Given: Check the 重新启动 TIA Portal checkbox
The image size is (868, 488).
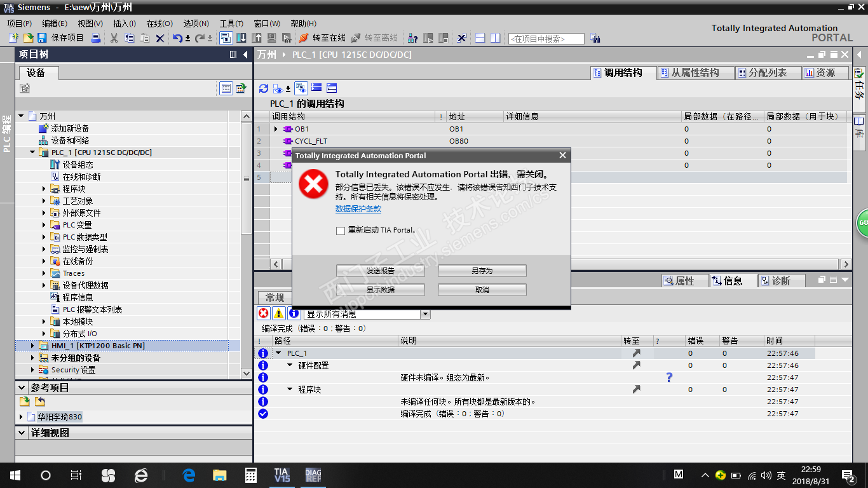Looking at the screenshot, I should pyautogui.click(x=341, y=231).
